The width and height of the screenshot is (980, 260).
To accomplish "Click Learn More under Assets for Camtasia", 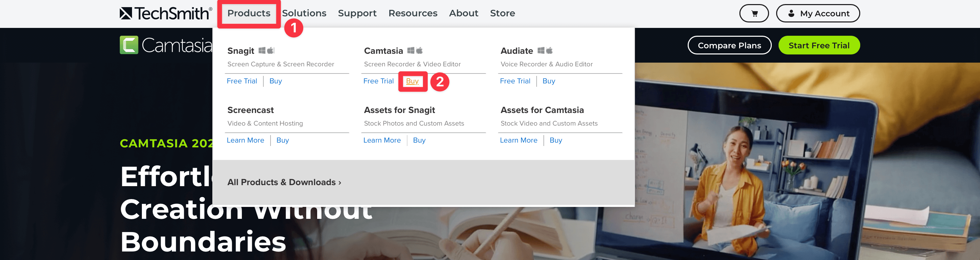I will pos(519,140).
